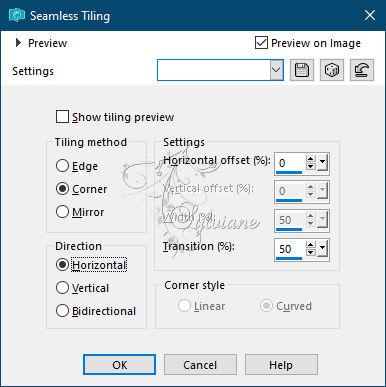The width and height of the screenshot is (386, 387).
Task: Select the Edge tiling method
Action: pyautogui.click(x=62, y=166)
